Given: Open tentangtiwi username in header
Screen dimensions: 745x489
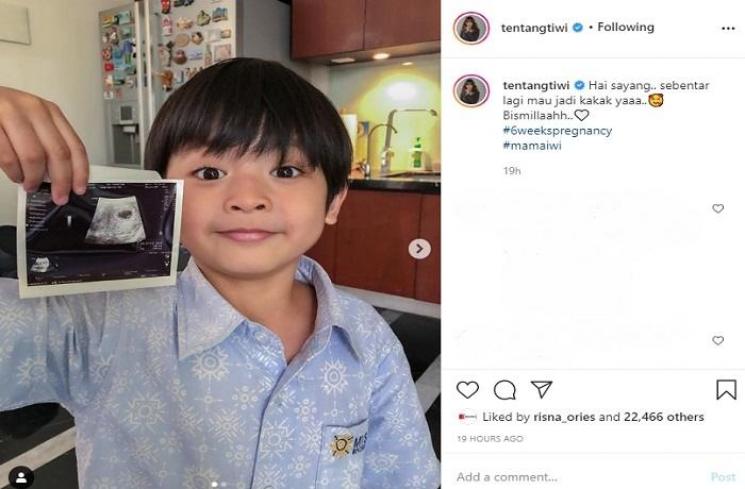Looking at the screenshot, I should tap(534, 28).
